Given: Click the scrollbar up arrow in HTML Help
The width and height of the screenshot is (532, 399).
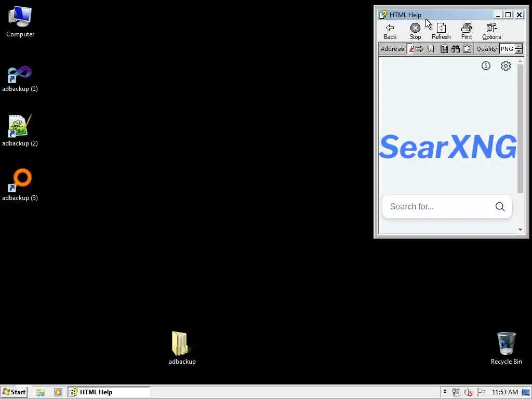Looking at the screenshot, I should click(x=520, y=61).
